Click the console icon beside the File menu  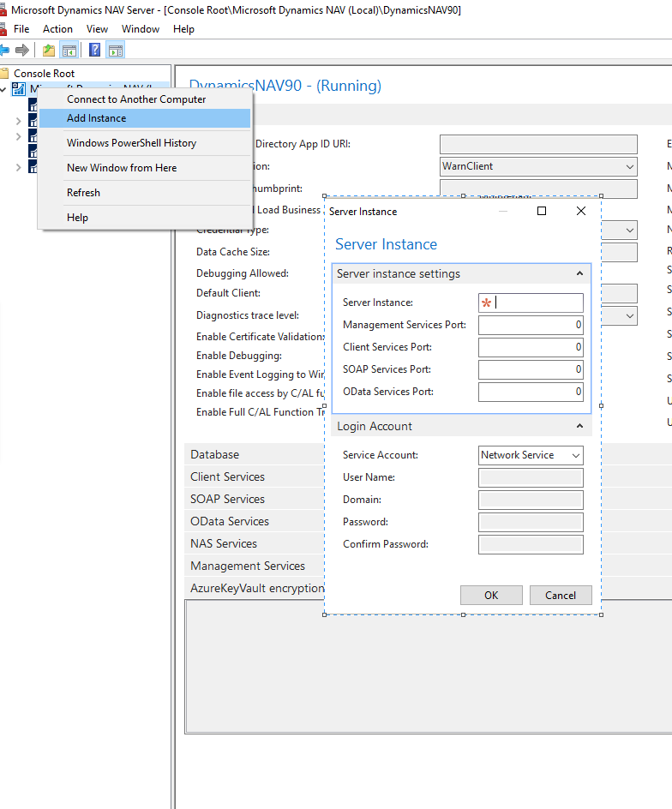pyautogui.click(x=3, y=29)
